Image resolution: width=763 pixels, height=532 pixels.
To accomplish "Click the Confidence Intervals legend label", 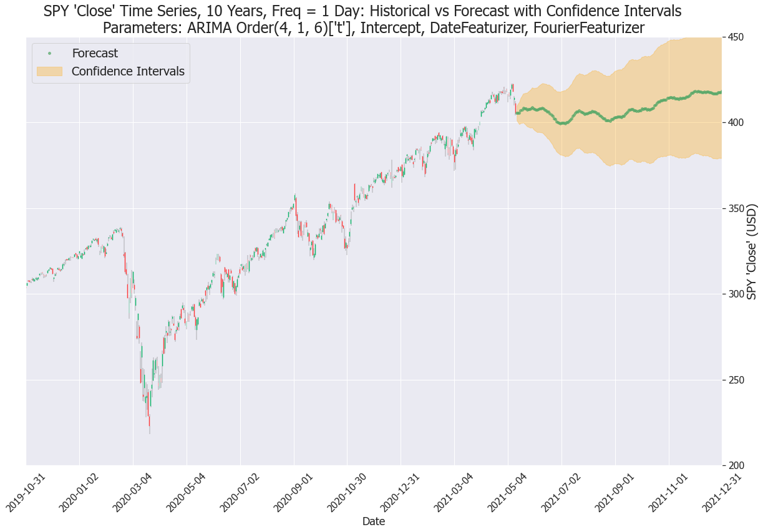I will (128, 72).
